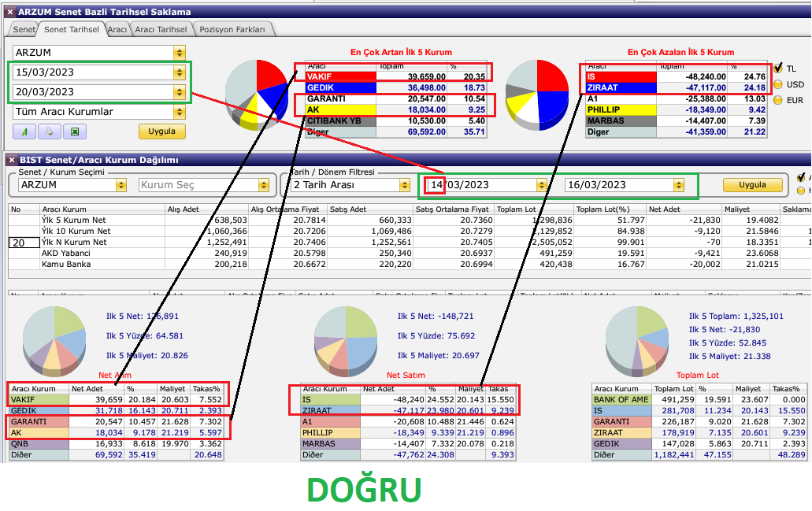
Task: Click Takas% header in Net Alım table
Action: (x=206, y=389)
